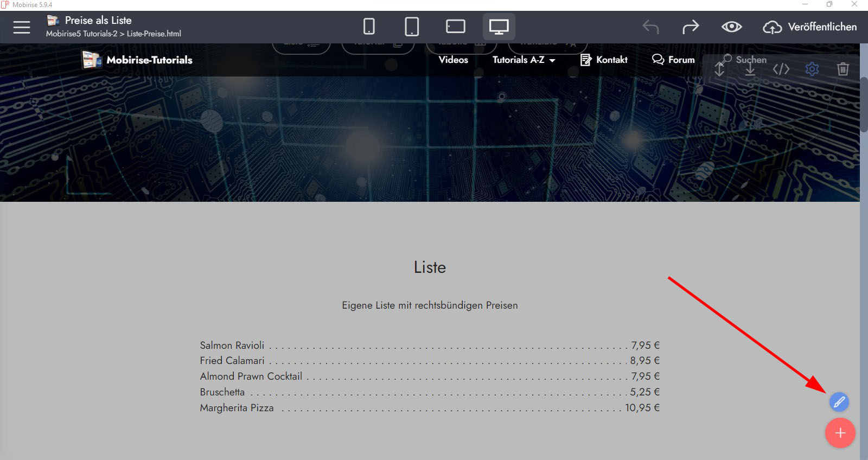Image resolution: width=868 pixels, height=460 pixels.
Task: Select the Bruschetta list entry
Action: click(222, 392)
